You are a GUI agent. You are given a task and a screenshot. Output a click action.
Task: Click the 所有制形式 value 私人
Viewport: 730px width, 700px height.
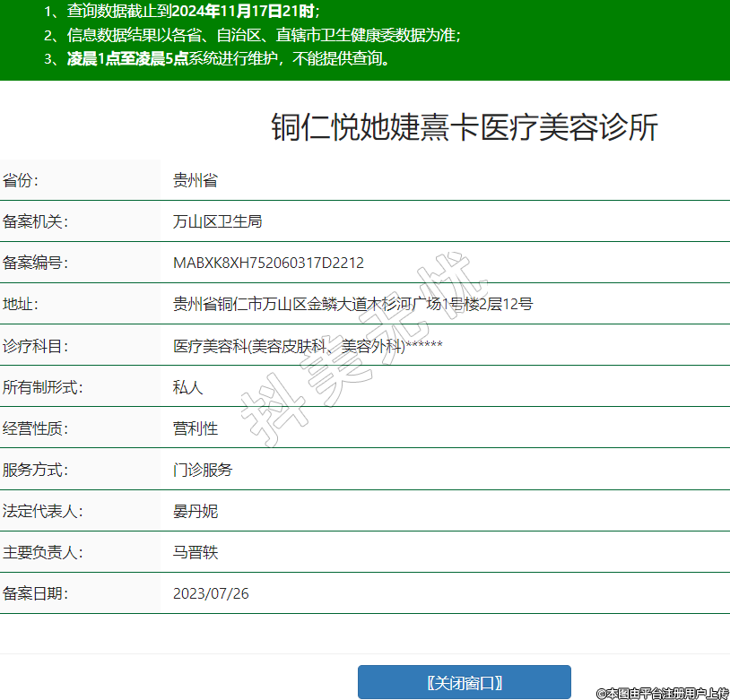188,388
